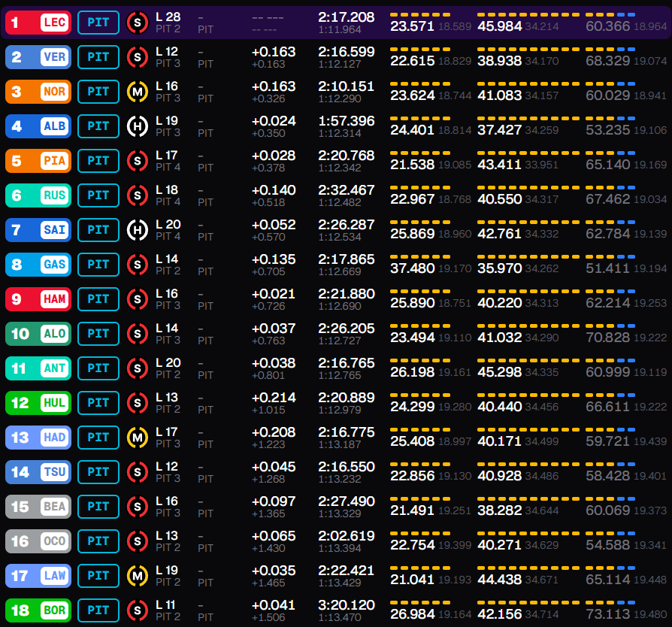The height and width of the screenshot is (627, 672).
Task: Select the position 10 ALO driver badge
Action: (x=38, y=334)
